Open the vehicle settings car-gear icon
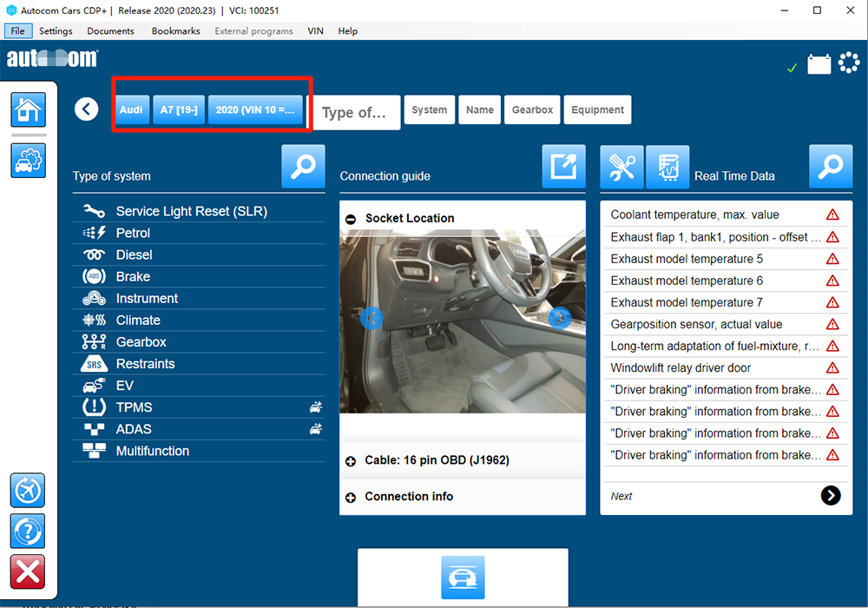This screenshot has width=868, height=608. pyautogui.click(x=29, y=161)
